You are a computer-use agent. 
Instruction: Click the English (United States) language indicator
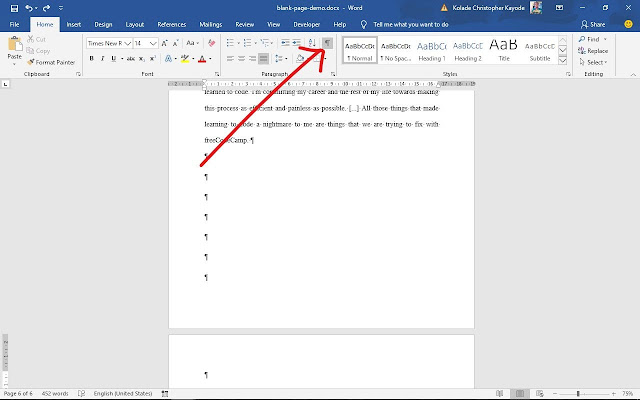(122, 393)
